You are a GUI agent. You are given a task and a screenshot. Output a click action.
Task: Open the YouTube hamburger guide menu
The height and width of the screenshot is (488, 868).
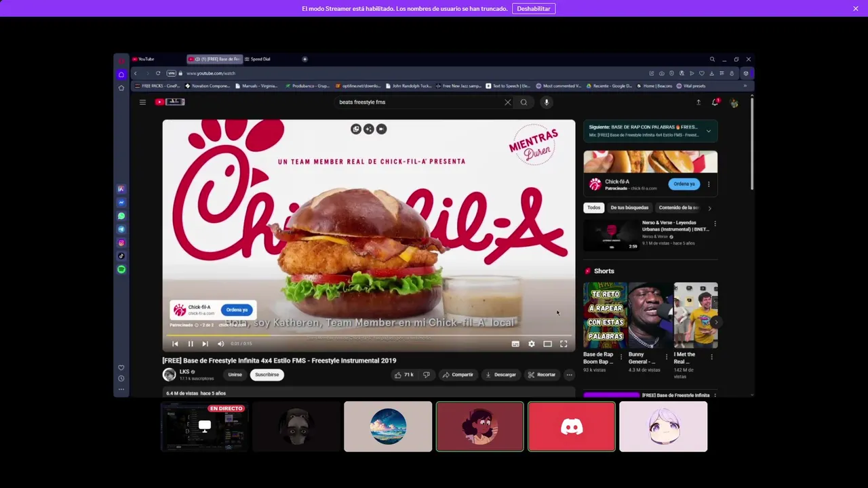coord(142,102)
